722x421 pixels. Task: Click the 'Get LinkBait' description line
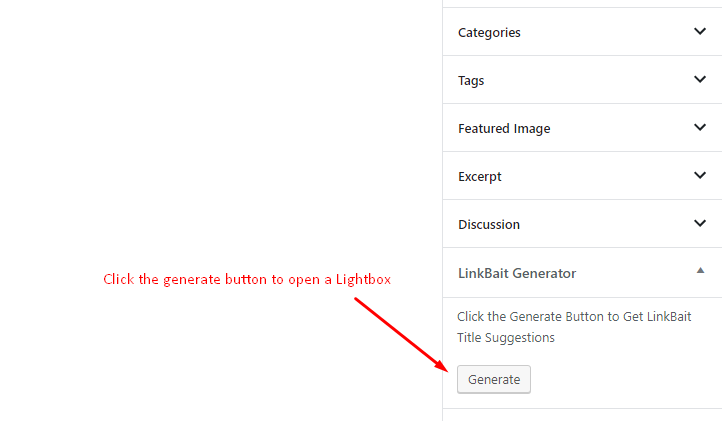coord(574,317)
